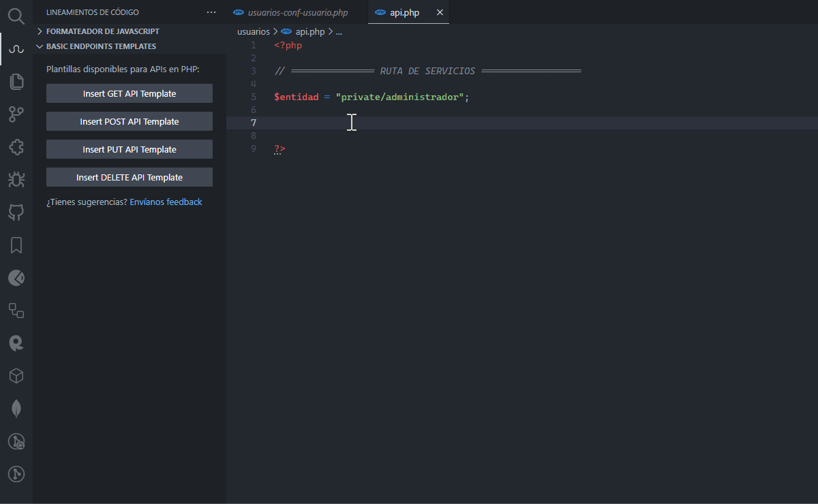The width and height of the screenshot is (818, 504).
Task: Open the Q-shaped blob icon in activity bar
Action: [16, 343]
